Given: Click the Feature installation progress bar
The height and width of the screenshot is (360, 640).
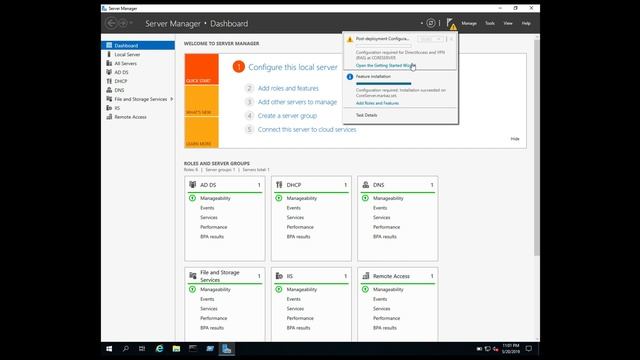Looking at the screenshot, I should click(x=384, y=84).
